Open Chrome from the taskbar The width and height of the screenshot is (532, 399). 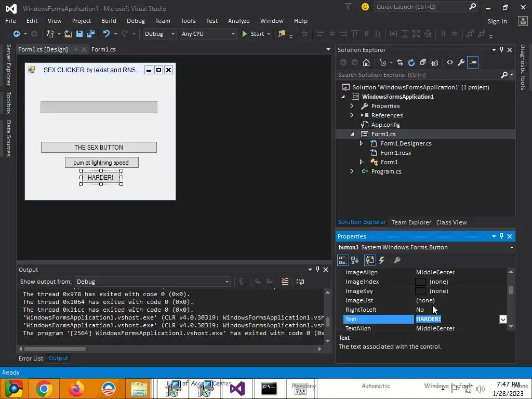(44, 389)
